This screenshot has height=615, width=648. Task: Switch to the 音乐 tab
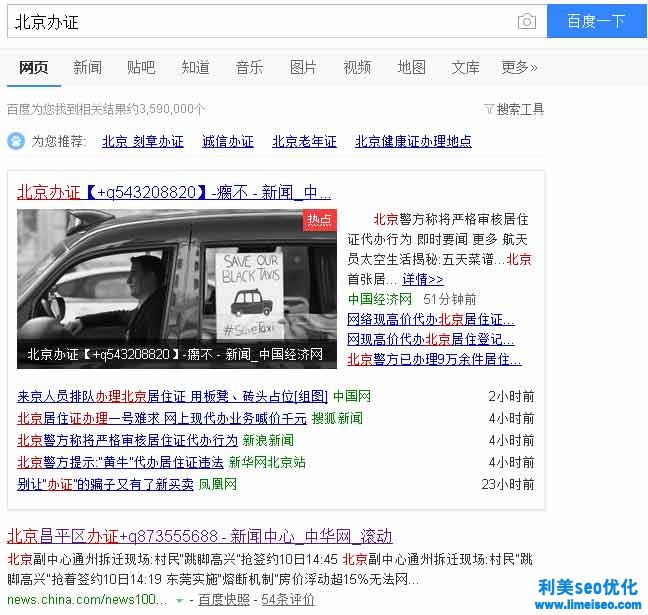click(249, 67)
